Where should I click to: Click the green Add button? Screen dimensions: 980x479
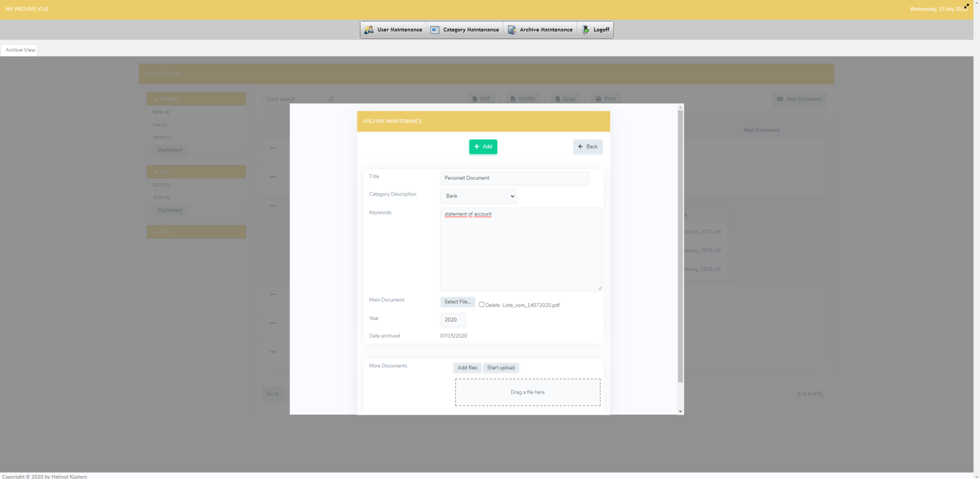pyautogui.click(x=483, y=147)
